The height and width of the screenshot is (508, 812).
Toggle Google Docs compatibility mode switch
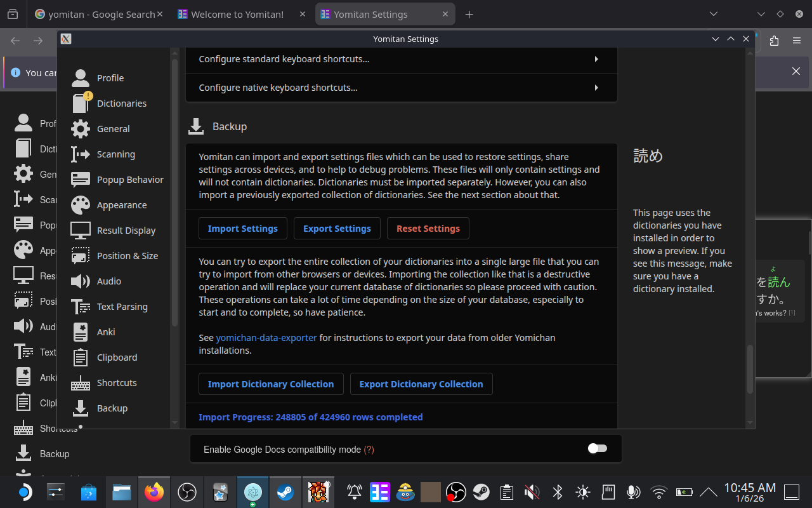597,449
